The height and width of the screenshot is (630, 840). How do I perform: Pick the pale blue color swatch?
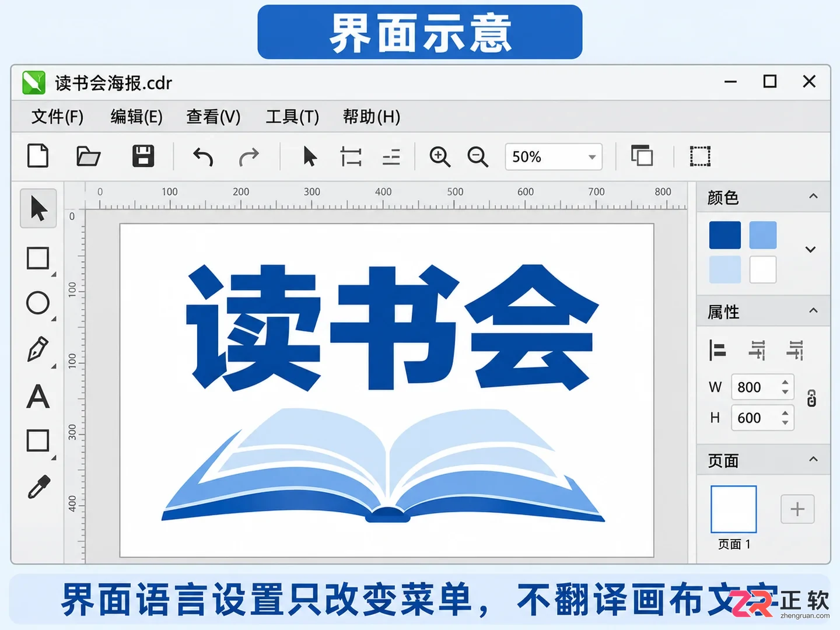coord(725,269)
